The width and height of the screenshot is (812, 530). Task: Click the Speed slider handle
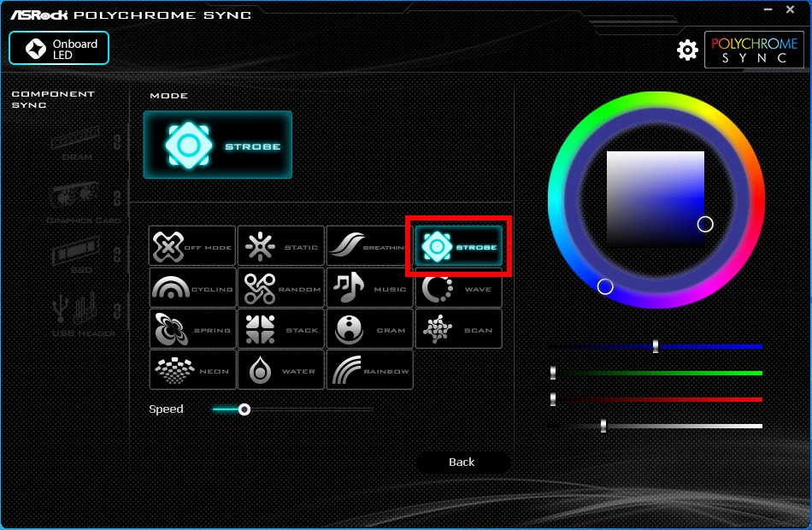click(x=244, y=409)
